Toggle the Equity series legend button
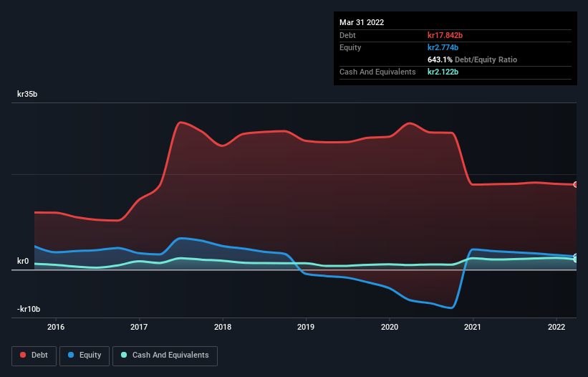Image resolution: width=588 pixels, height=377 pixels. pos(85,355)
